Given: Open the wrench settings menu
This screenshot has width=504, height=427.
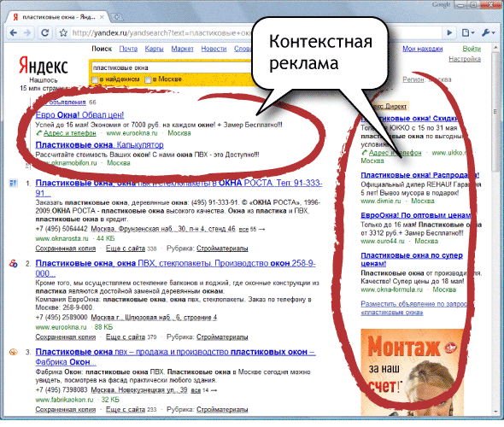Looking at the screenshot, I should point(488,32).
